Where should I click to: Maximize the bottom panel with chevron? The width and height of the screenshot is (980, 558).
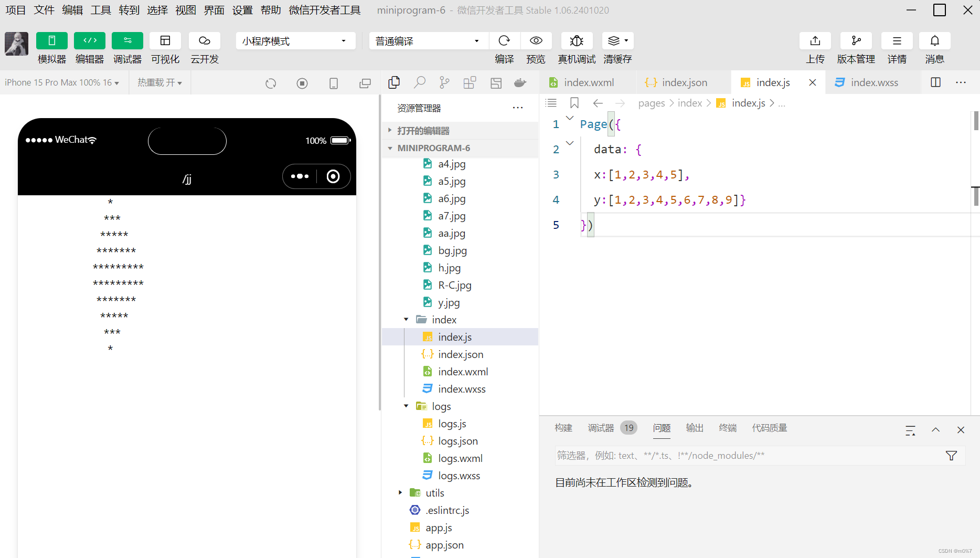tap(935, 430)
